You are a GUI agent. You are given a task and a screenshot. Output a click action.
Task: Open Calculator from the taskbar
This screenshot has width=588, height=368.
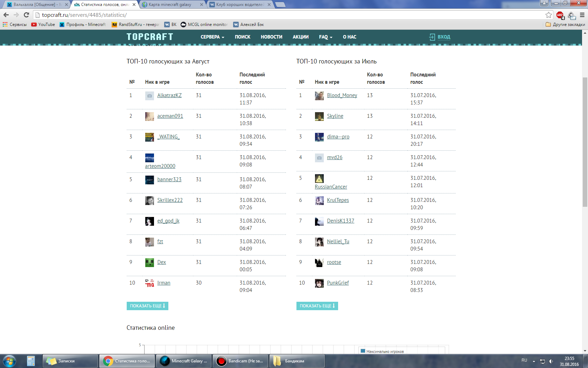tap(31, 361)
